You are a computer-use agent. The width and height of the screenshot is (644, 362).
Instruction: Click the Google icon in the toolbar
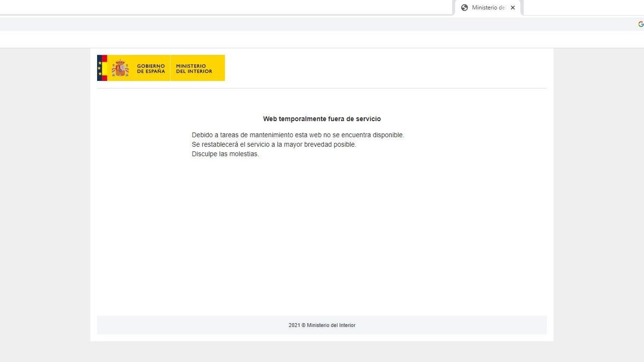[x=641, y=24]
